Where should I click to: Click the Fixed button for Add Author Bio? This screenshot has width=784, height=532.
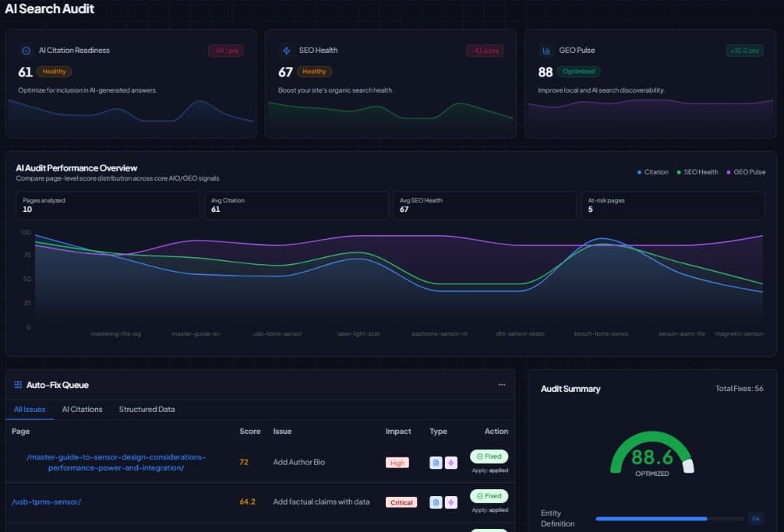(x=488, y=455)
